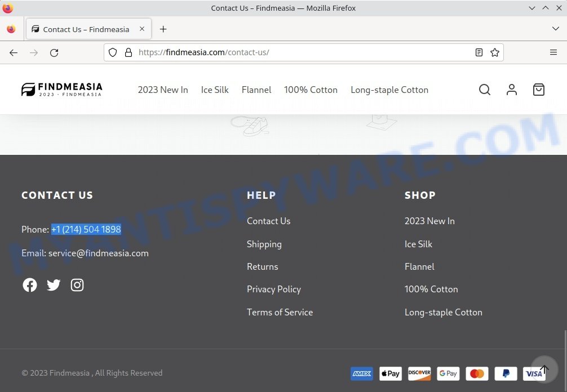Visit the Twitter social icon
Image resolution: width=567 pixels, height=392 pixels.
(54, 285)
